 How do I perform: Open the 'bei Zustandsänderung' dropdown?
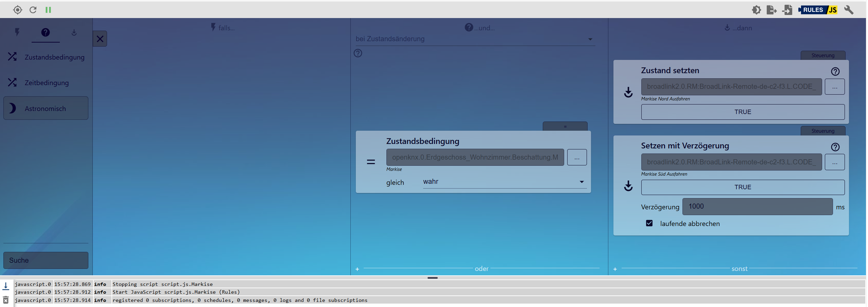click(x=475, y=39)
